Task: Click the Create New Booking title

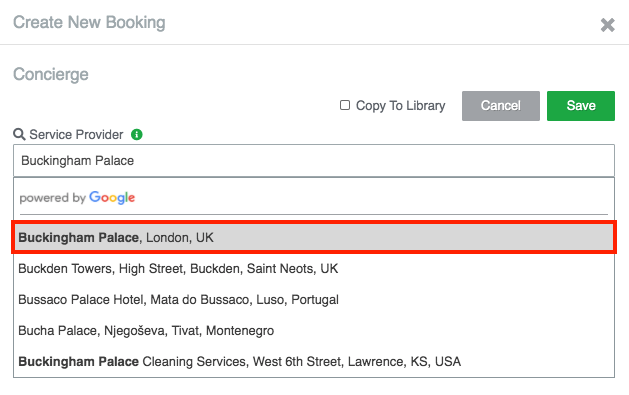Action: [89, 22]
